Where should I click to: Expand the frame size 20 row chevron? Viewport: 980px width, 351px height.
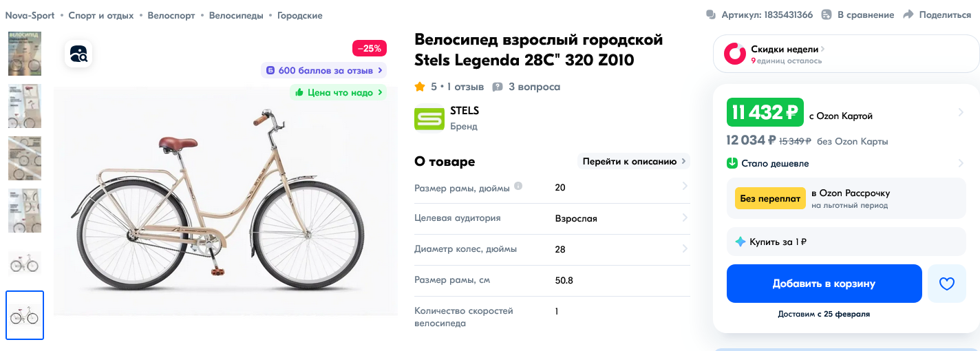tap(684, 186)
